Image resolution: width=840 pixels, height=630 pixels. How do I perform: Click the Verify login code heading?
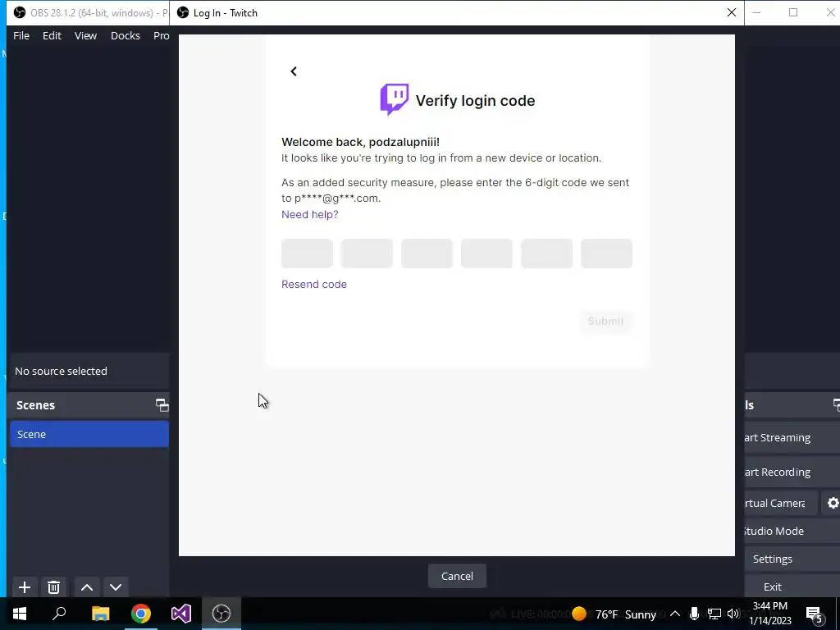(x=475, y=101)
